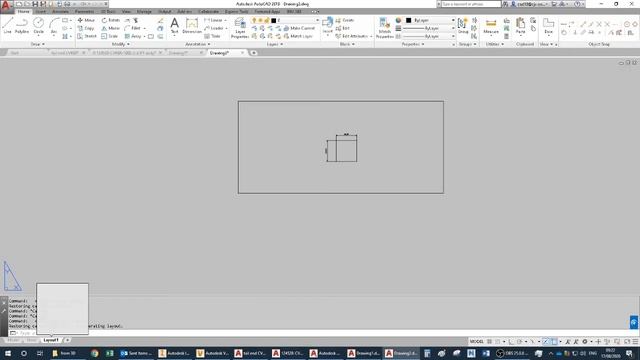Toggle object snap in status bar
640x360 pixels.
tap(554, 341)
